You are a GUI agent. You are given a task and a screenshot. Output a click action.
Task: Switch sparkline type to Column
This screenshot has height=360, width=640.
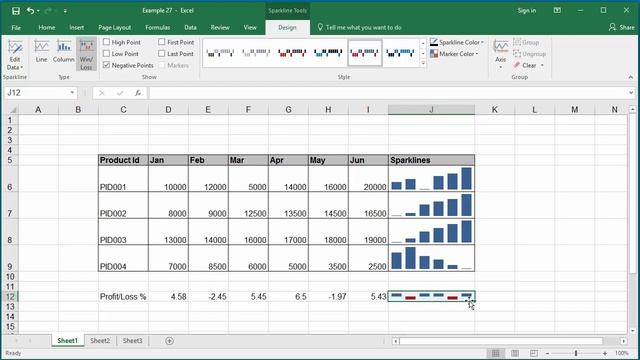[64, 51]
